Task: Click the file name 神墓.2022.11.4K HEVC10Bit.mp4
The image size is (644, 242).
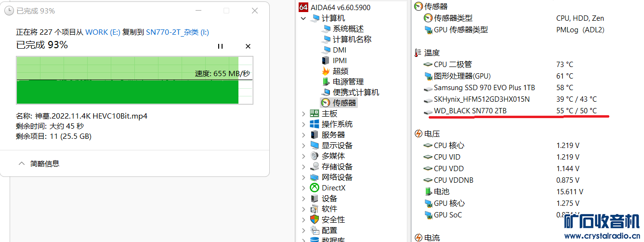Action: pos(91,116)
